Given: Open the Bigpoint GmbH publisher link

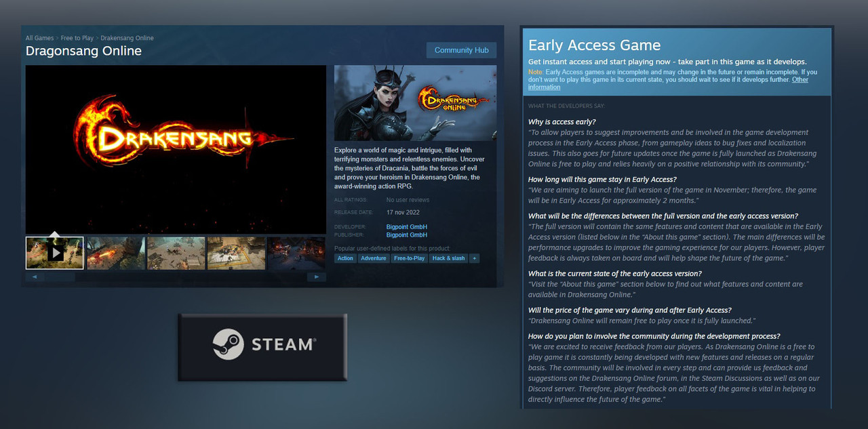Looking at the screenshot, I should tap(407, 235).
